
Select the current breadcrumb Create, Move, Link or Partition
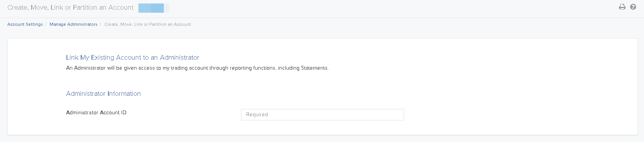(148, 24)
